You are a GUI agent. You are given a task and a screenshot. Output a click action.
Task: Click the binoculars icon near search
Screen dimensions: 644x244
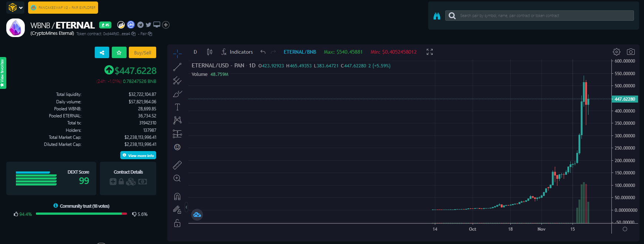click(437, 16)
